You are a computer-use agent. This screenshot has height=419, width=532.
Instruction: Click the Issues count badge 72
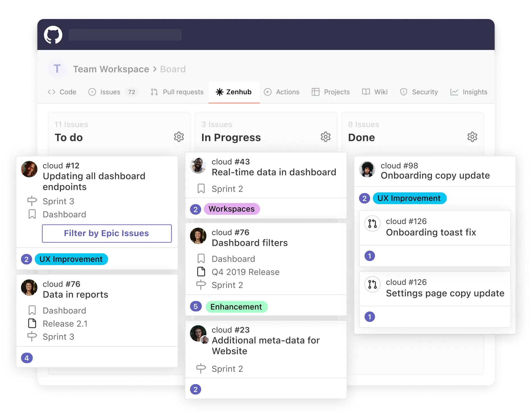(132, 92)
